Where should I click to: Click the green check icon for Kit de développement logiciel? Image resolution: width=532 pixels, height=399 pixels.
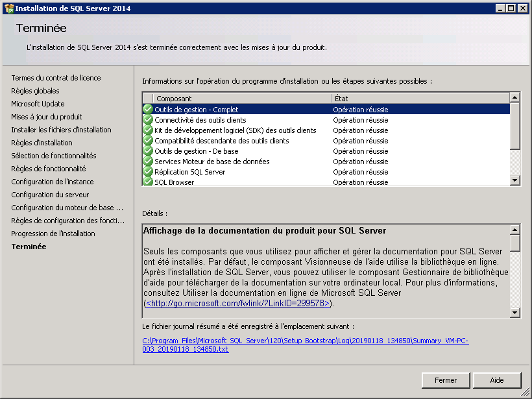(x=148, y=130)
